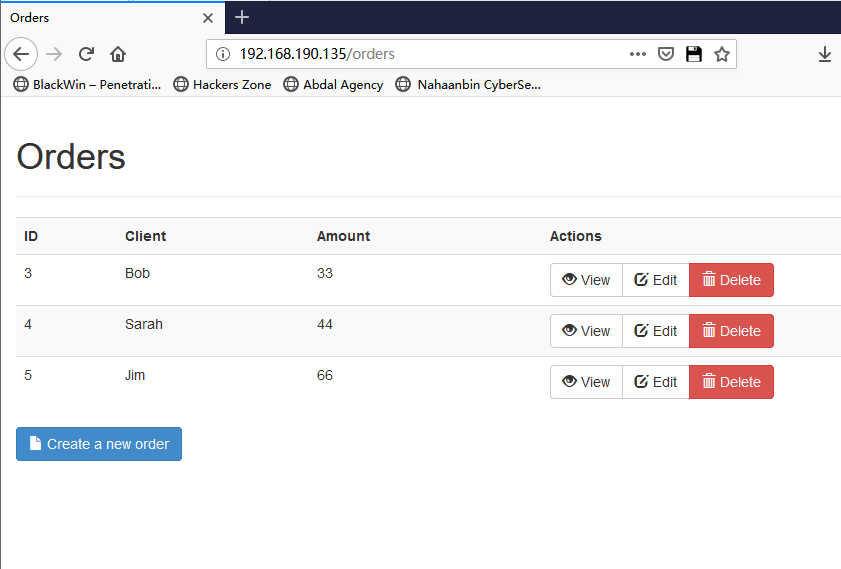
Task: Go back with the browser back arrow
Action: coord(21,54)
